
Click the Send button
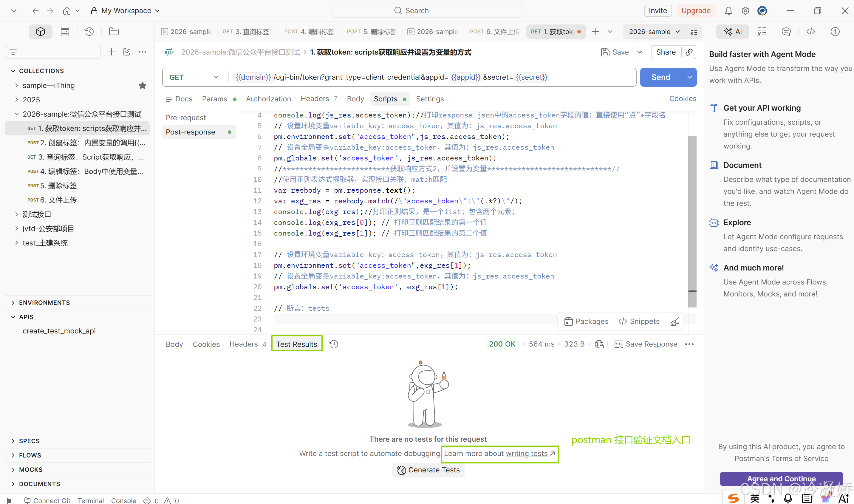coord(660,78)
